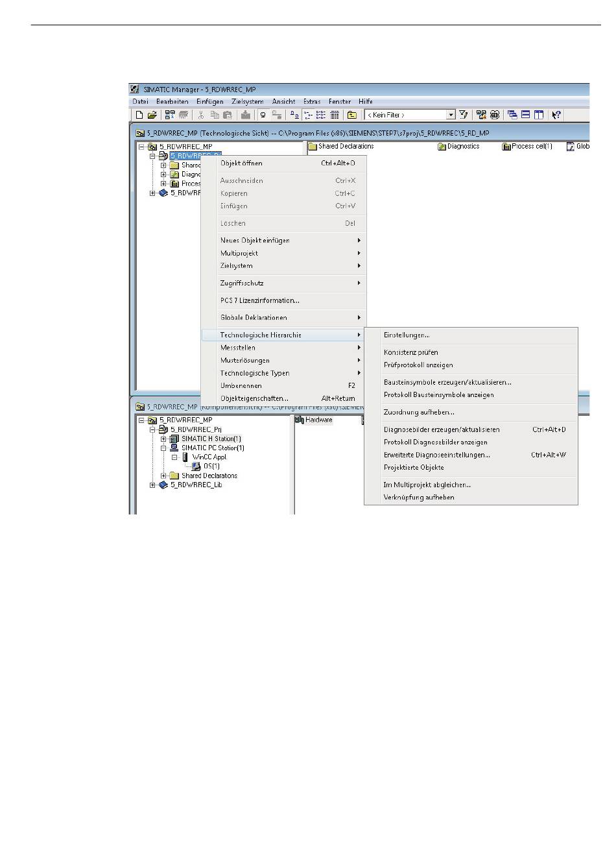This screenshot has width=616, height=844.
Task: Choose Objekt öffnen in context menu
Action: 284,163
